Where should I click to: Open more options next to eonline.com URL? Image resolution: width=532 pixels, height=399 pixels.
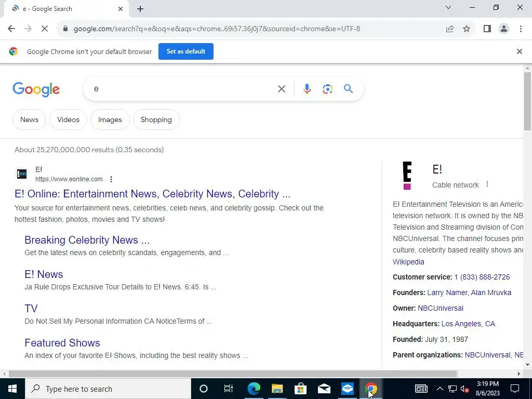tap(111, 179)
